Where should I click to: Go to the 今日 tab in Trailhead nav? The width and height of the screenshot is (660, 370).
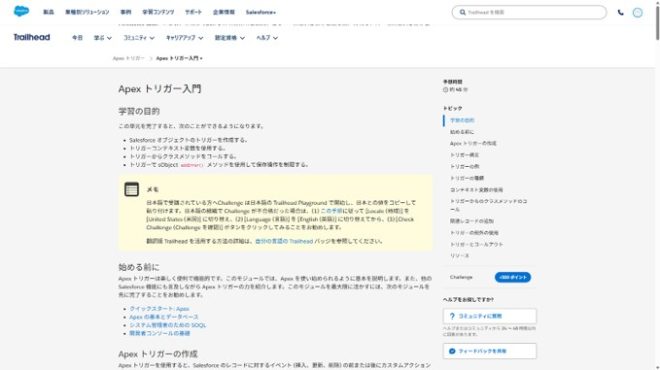click(x=77, y=38)
